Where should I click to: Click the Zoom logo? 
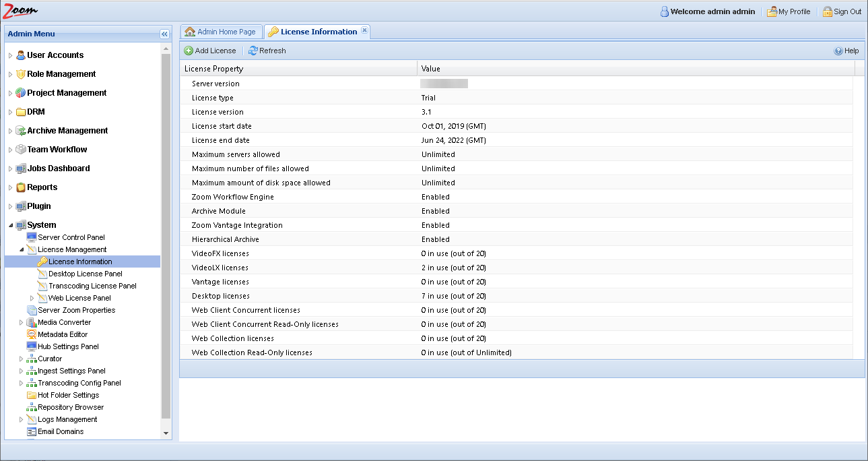tap(20, 11)
